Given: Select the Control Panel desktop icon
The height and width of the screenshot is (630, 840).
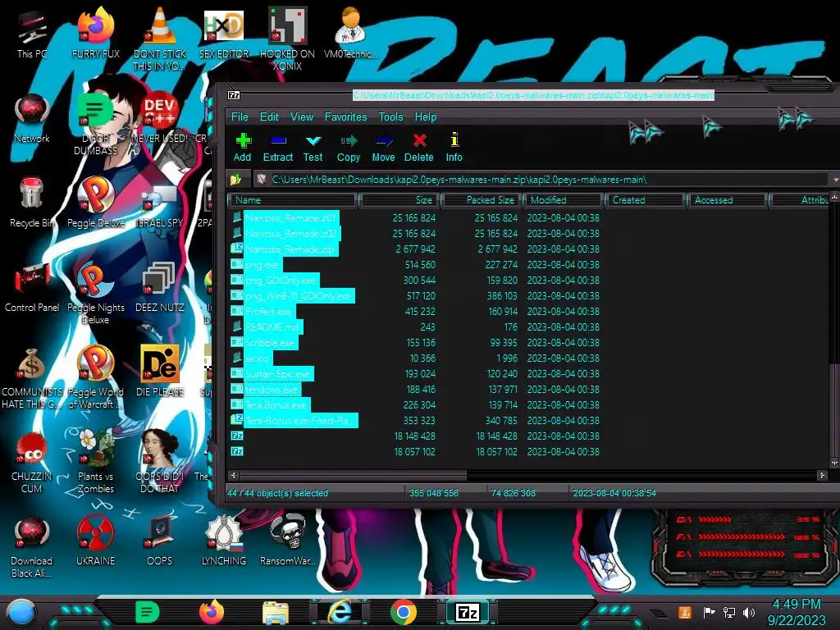Looking at the screenshot, I should pyautogui.click(x=32, y=287).
